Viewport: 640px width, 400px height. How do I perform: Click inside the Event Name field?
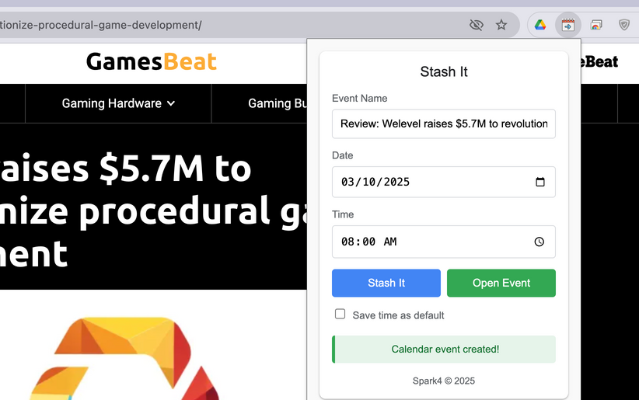[444, 124]
